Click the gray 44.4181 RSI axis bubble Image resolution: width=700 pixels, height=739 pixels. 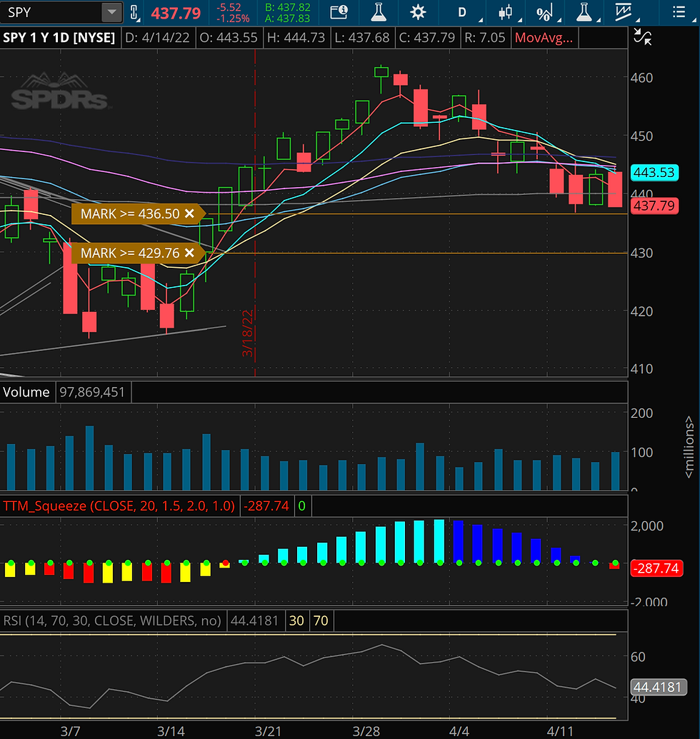658,687
